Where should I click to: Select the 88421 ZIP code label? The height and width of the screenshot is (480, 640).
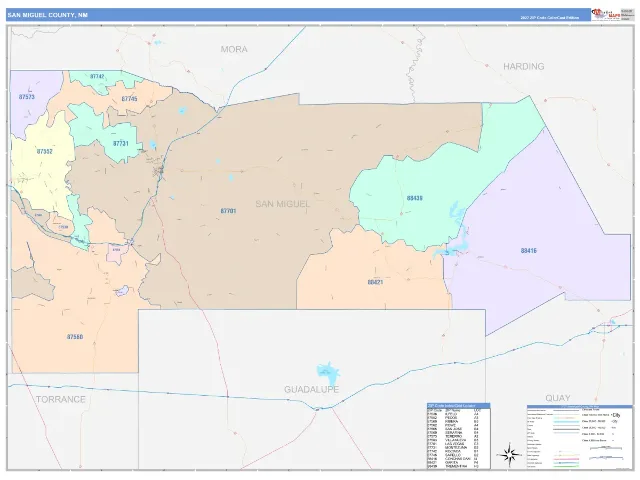click(x=375, y=282)
